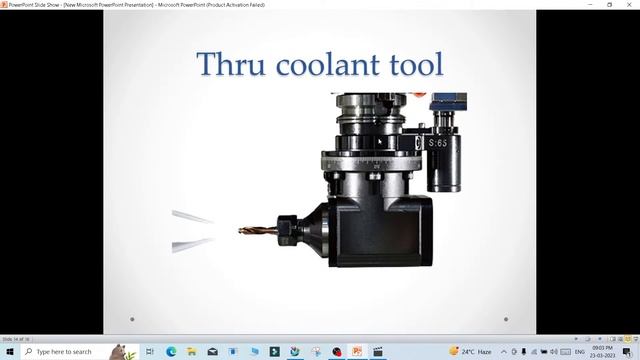
Task: Click the battery icon in the system tray
Action: tap(544, 351)
